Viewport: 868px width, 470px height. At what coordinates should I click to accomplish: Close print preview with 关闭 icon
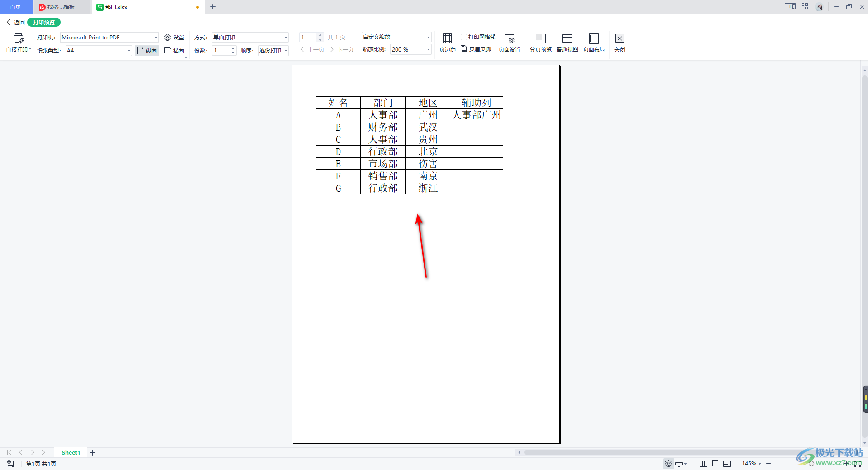point(620,43)
